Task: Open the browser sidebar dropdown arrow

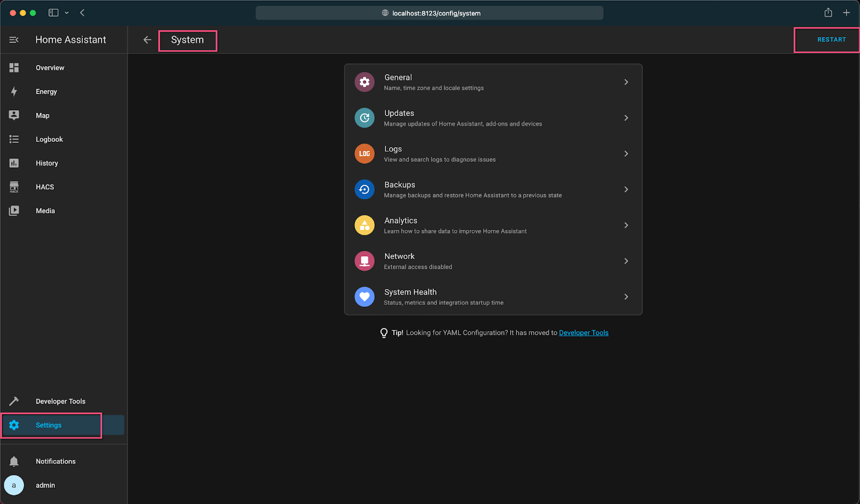Action: coord(67,13)
